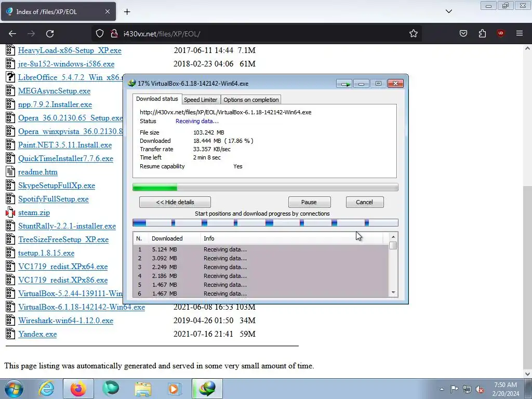Click the HeavyLoad-x86-Setup file icon
Viewport: 532px width, 399px height.
coord(10,50)
